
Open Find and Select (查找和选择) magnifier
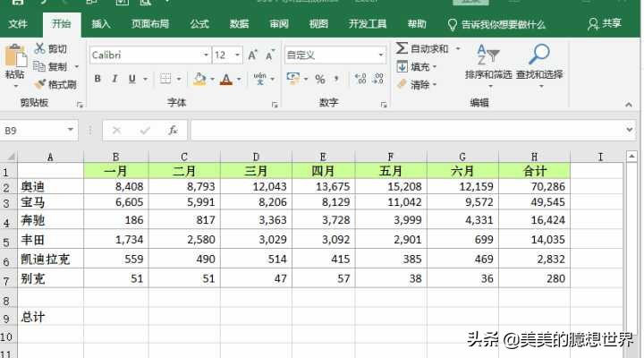pyautogui.click(x=539, y=65)
